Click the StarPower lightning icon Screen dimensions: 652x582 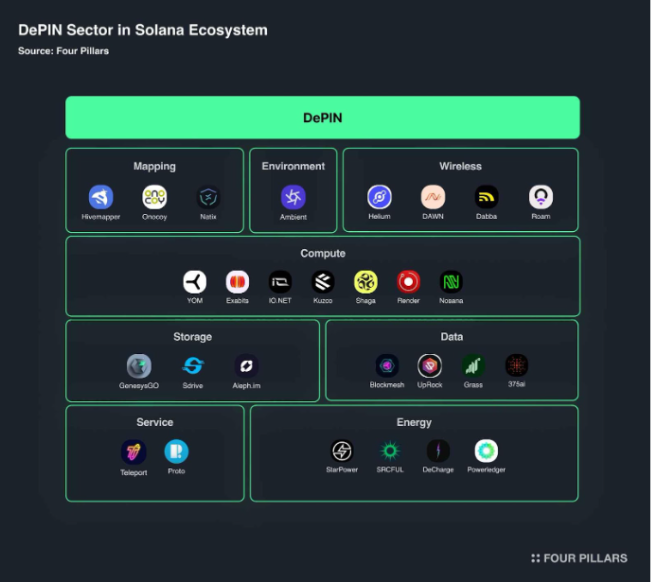[x=342, y=451]
